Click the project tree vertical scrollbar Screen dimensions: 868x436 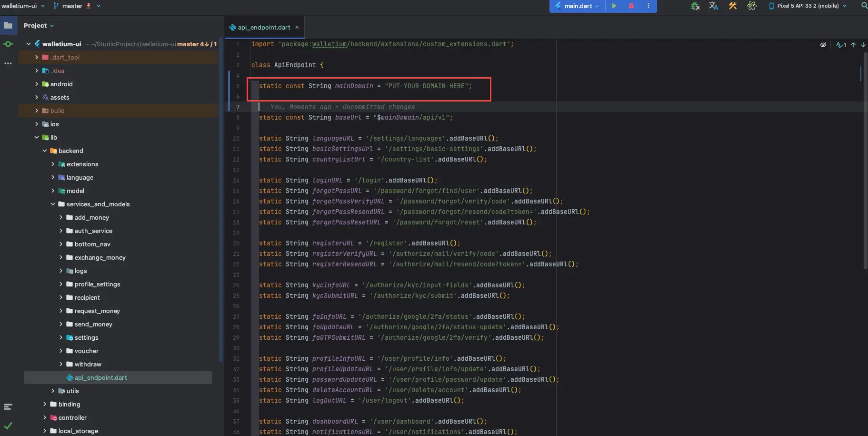coord(220,200)
